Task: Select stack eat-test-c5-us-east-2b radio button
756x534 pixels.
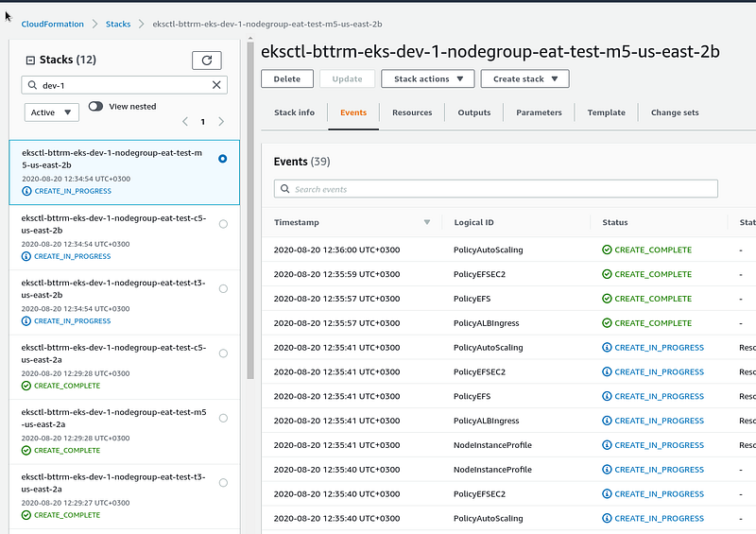Action: click(223, 224)
